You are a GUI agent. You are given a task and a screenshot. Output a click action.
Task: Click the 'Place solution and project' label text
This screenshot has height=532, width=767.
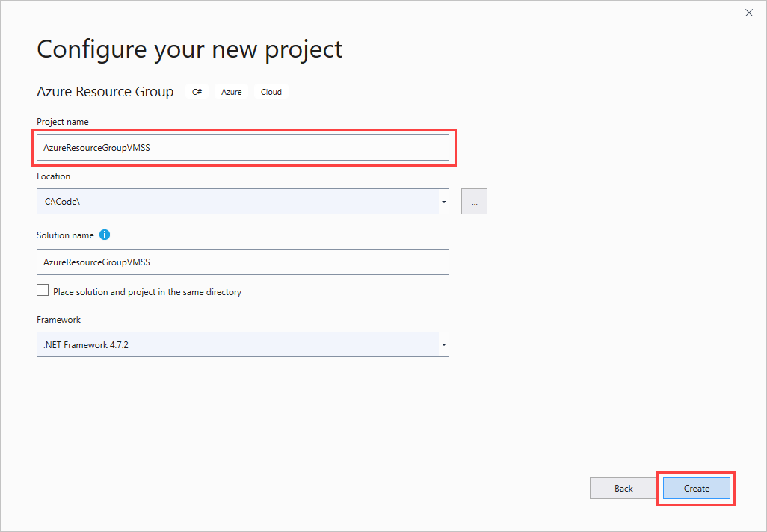pyautogui.click(x=147, y=292)
